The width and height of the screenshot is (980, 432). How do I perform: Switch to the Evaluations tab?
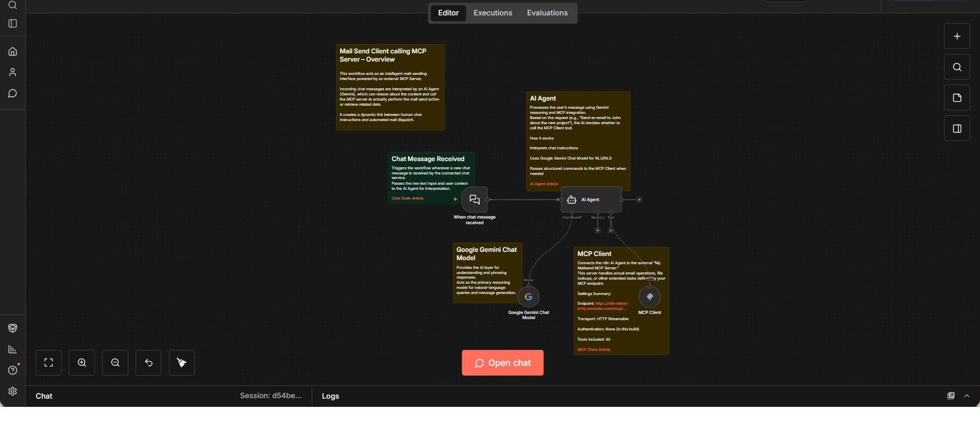pyautogui.click(x=547, y=13)
